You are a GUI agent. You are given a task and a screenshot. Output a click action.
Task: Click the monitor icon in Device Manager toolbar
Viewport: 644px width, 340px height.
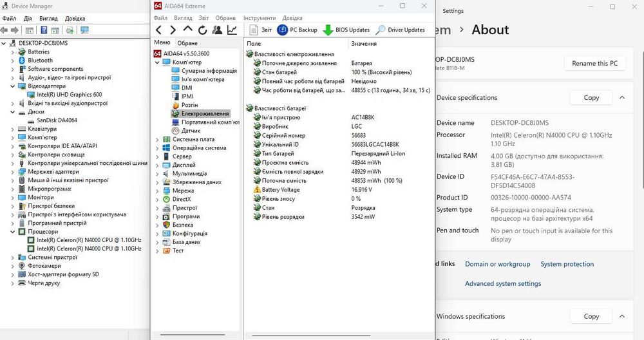(84, 30)
